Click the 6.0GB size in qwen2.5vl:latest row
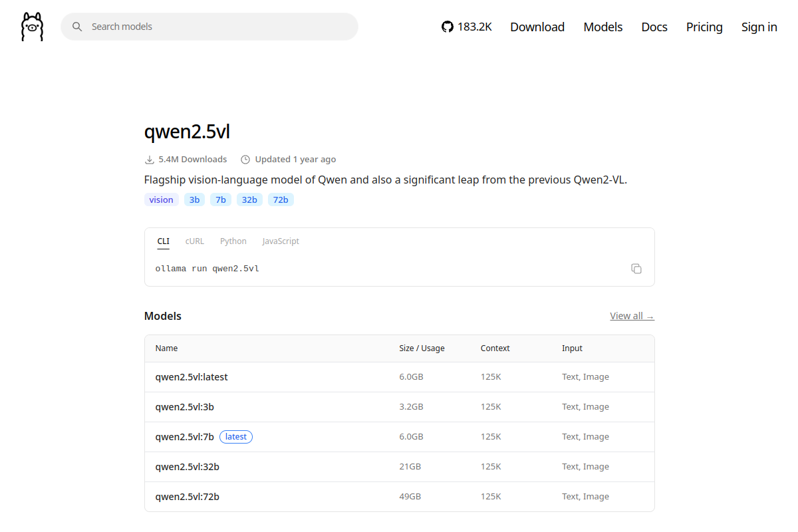 (x=412, y=377)
